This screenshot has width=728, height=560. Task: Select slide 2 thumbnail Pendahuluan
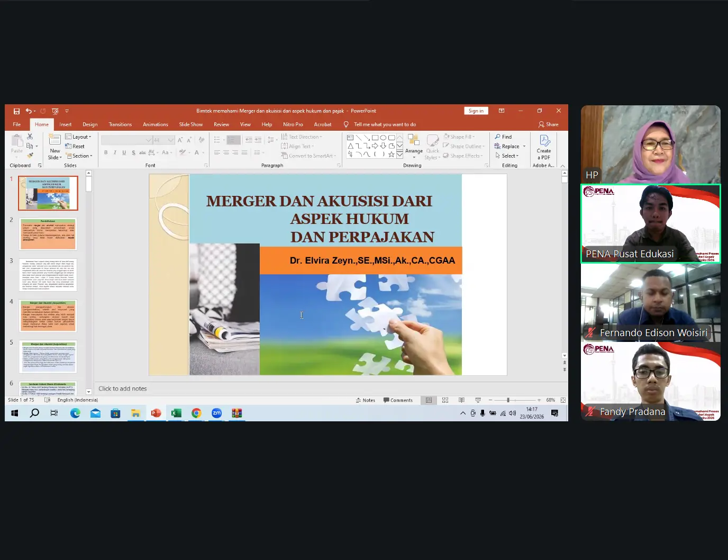pos(48,234)
